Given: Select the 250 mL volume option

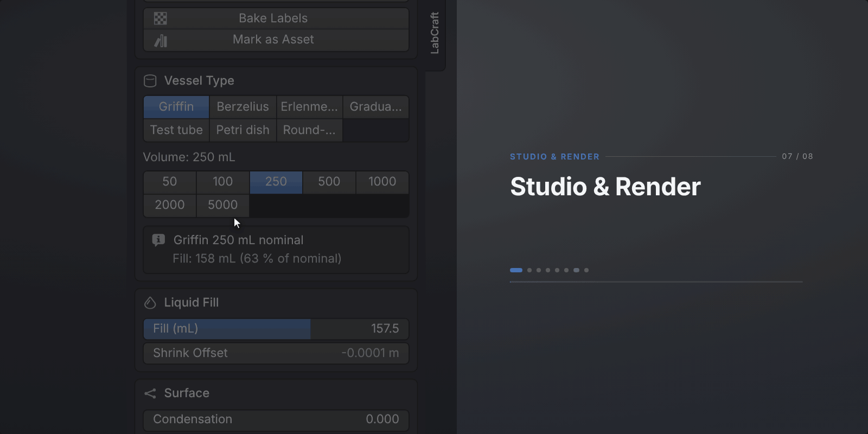Looking at the screenshot, I should click(x=276, y=182).
